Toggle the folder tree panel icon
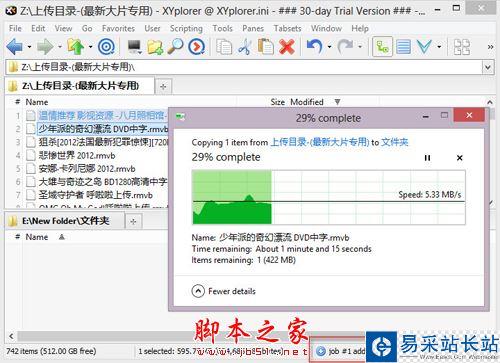Image resolution: width=500 pixels, height=363 pixels. pos(382,47)
